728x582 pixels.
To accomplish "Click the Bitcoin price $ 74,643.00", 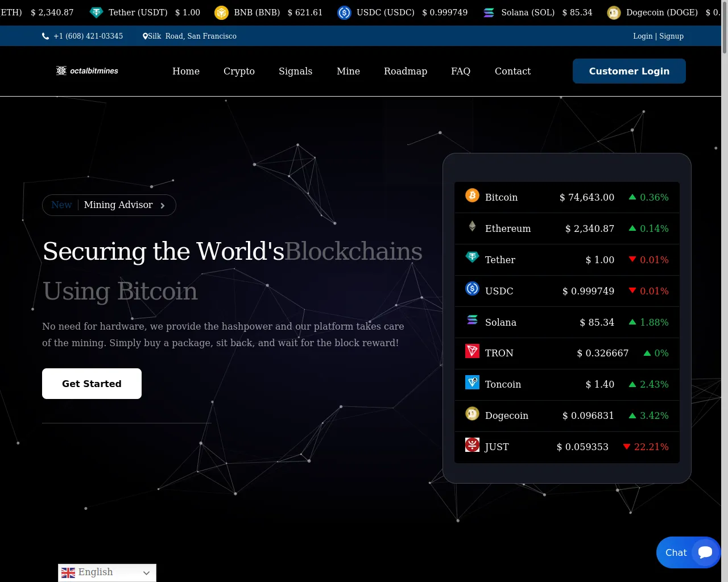I will tap(587, 197).
